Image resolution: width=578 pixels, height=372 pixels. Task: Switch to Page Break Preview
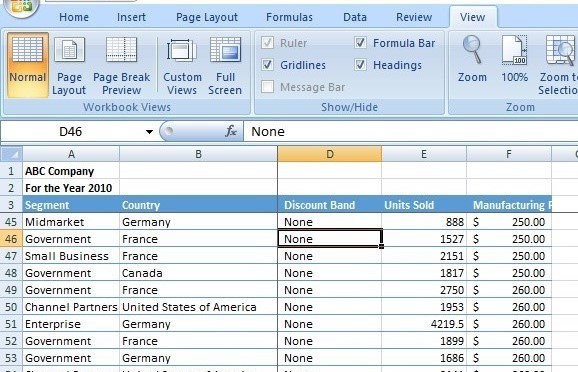pos(122,65)
